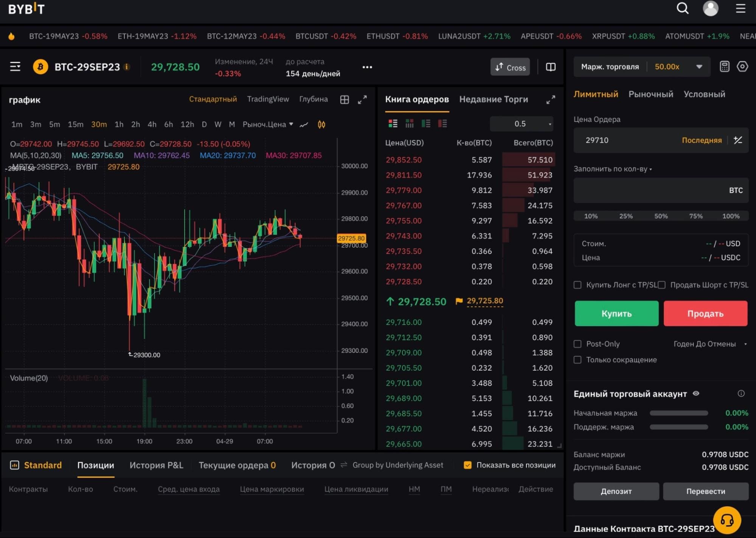
Task: Open the customer support headset button
Action: (x=727, y=520)
